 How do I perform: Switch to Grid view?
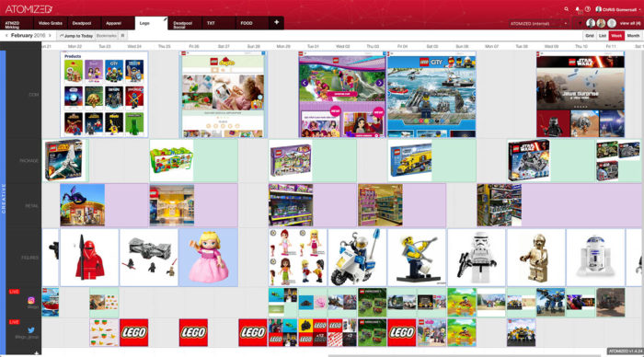click(x=590, y=36)
